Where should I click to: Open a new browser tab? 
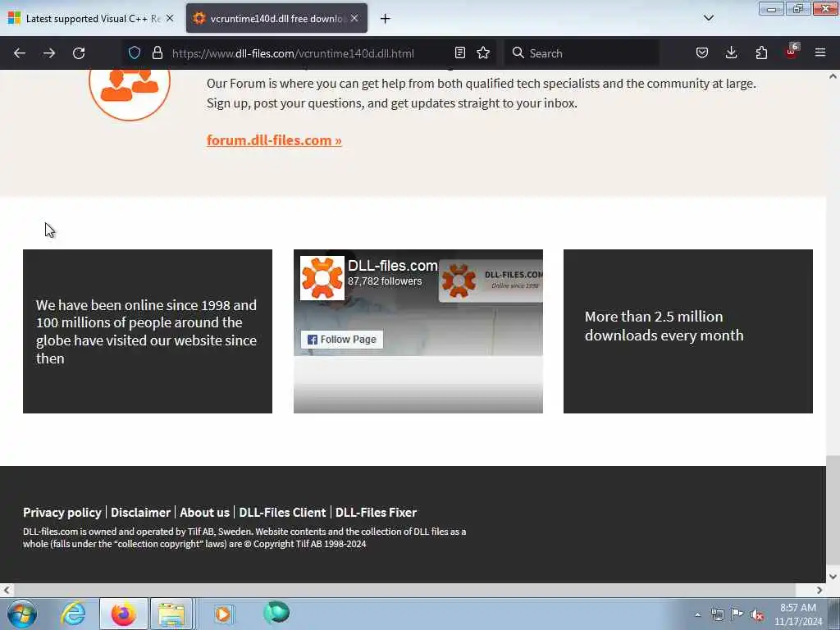pos(386,19)
